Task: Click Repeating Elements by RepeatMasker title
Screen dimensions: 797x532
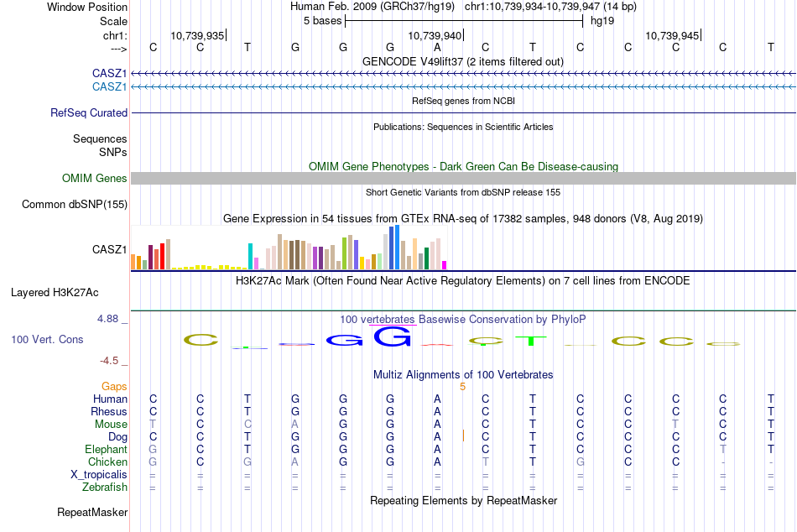Action: 464,500
